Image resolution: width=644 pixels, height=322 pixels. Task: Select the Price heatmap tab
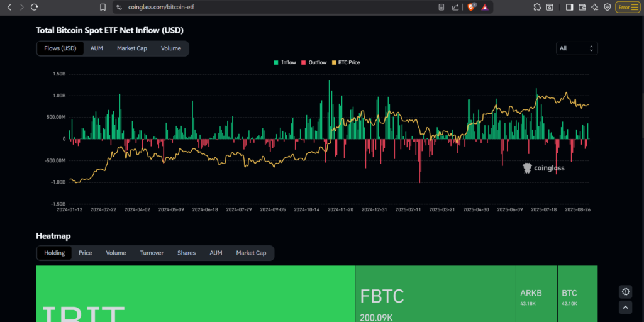[86, 253]
